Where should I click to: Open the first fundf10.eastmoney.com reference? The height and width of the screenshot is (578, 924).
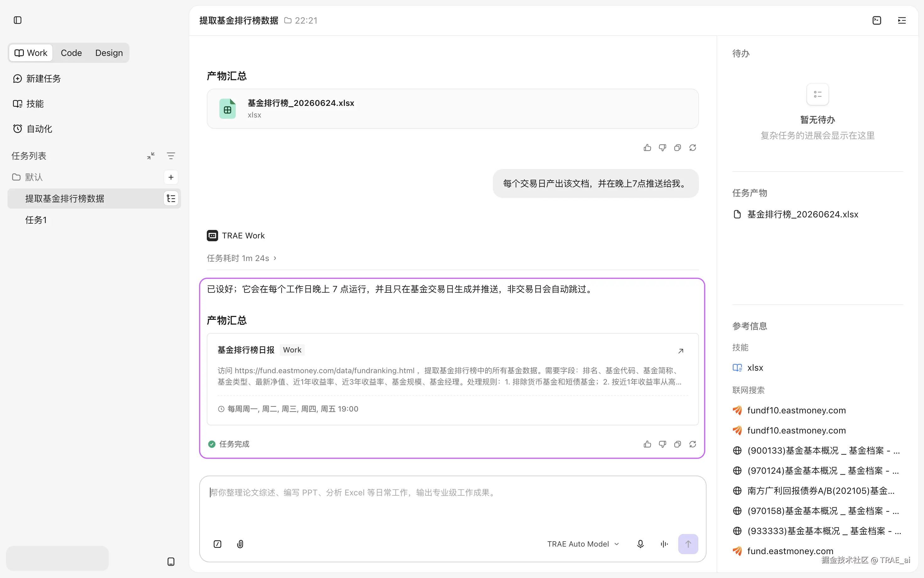[x=789, y=410]
